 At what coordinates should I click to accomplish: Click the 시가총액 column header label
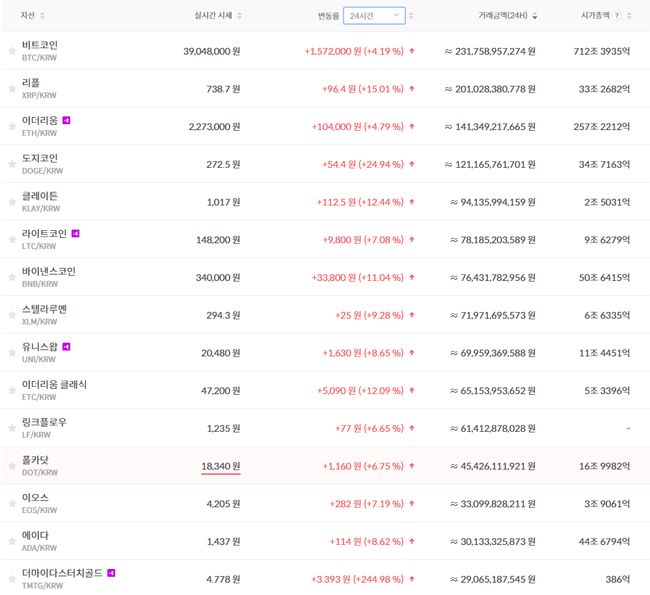pyautogui.click(x=595, y=16)
